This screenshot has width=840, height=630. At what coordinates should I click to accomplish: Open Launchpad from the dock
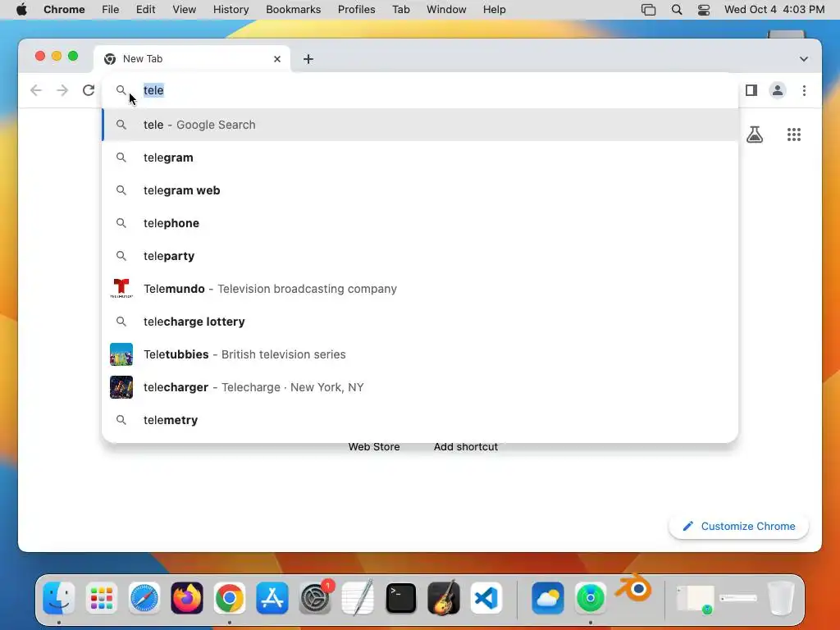(101, 598)
